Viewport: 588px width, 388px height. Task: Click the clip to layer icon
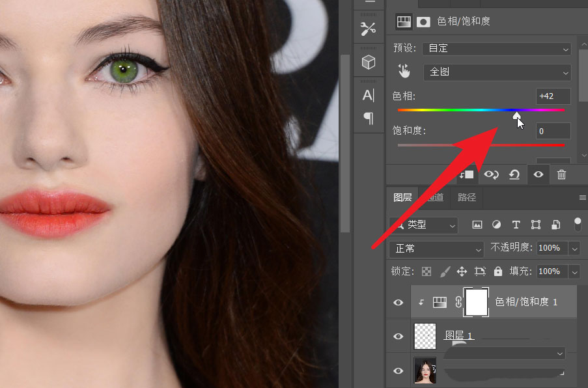[466, 174]
